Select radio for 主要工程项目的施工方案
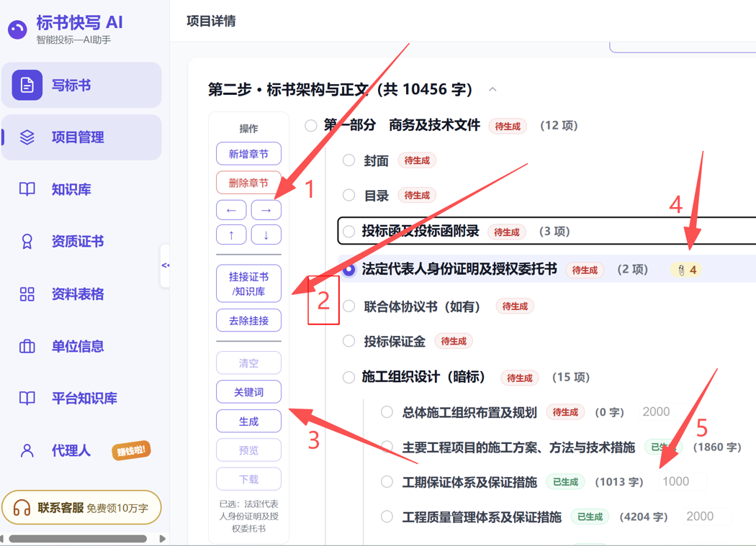This screenshot has width=756, height=546. tap(387, 447)
